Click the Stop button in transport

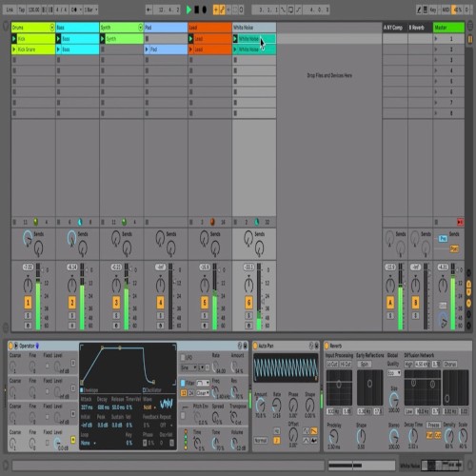(197, 10)
